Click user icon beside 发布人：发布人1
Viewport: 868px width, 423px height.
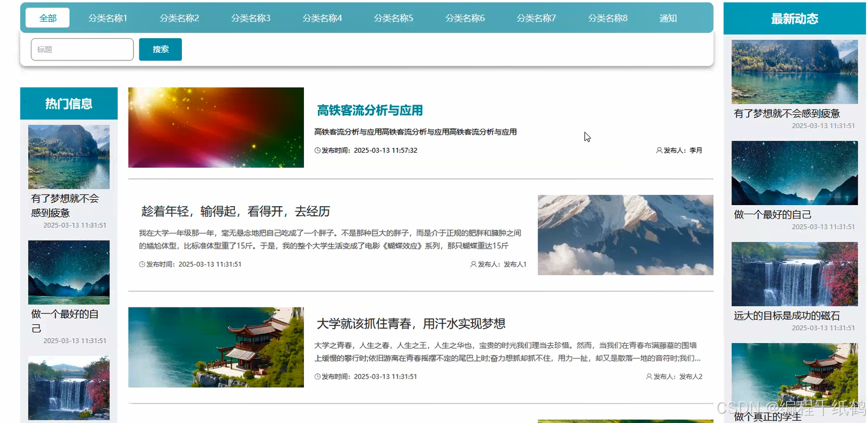pyautogui.click(x=473, y=264)
